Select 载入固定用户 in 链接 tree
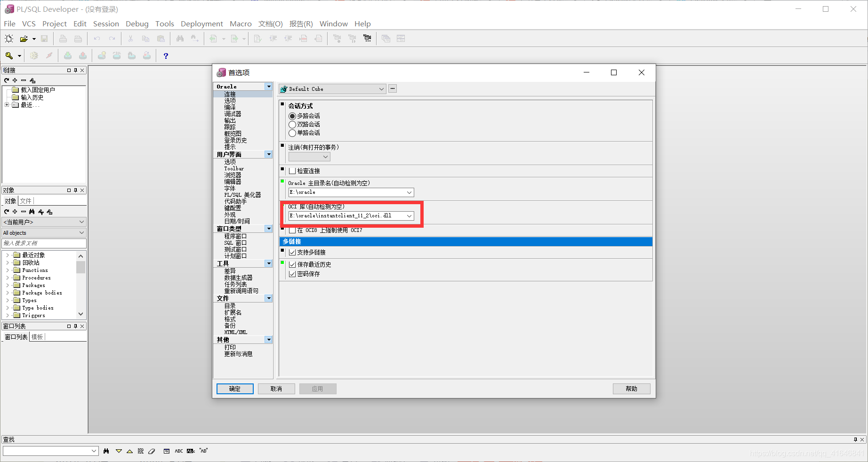868x462 pixels. [x=38, y=90]
